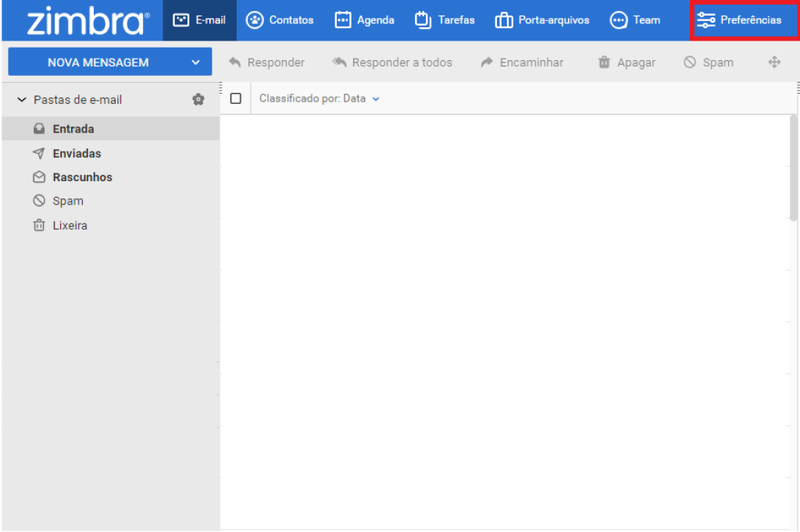Collapse the Pastas de e-mail section
The width and height of the screenshot is (800, 532).
22,100
